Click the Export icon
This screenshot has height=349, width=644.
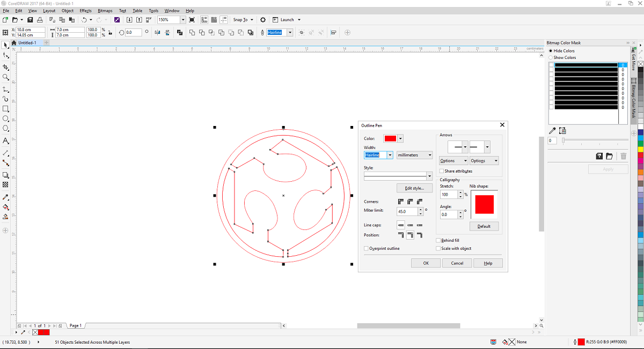click(139, 20)
